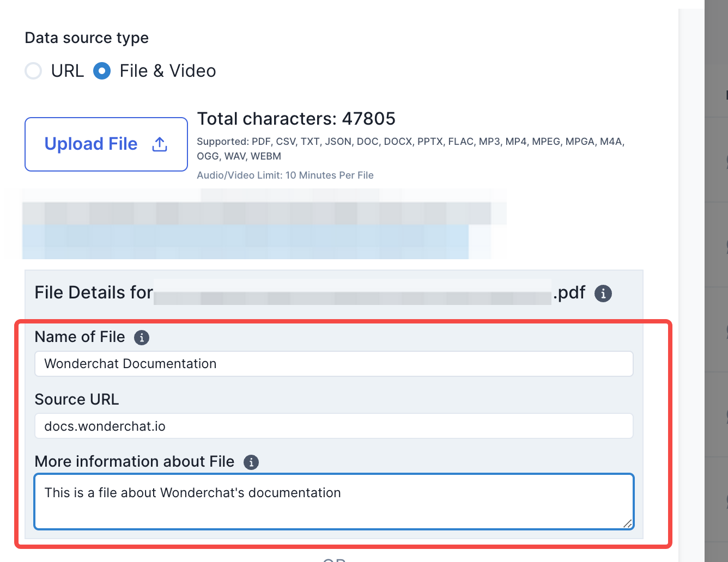Screen dimensions: 728x562
Task: Focus the More information about File textarea
Action: pos(333,501)
